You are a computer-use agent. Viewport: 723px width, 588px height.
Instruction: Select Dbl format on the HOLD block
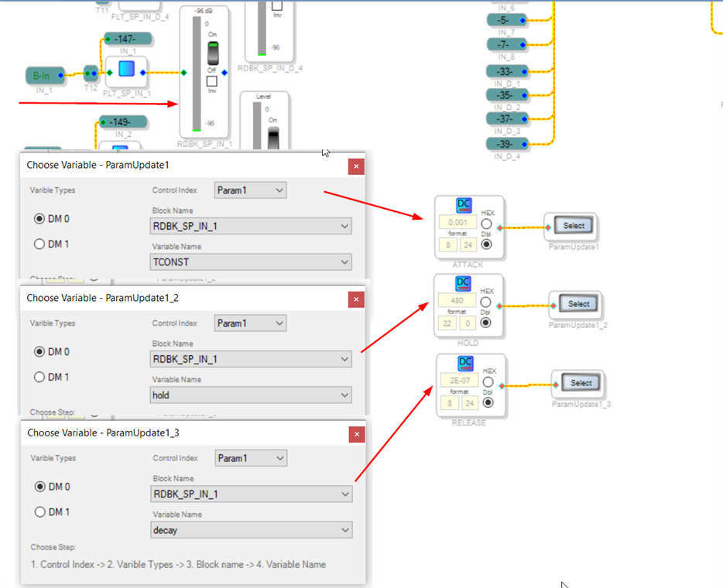(x=485, y=323)
